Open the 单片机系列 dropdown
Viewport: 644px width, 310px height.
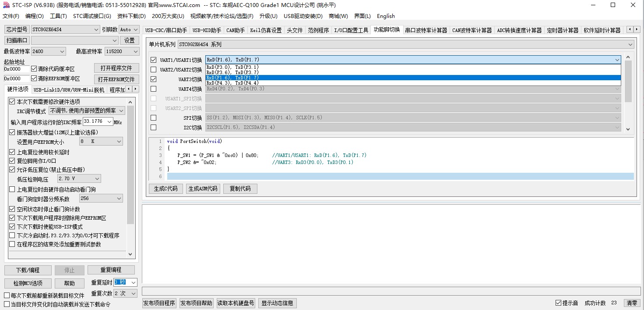[x=405, y=44]
